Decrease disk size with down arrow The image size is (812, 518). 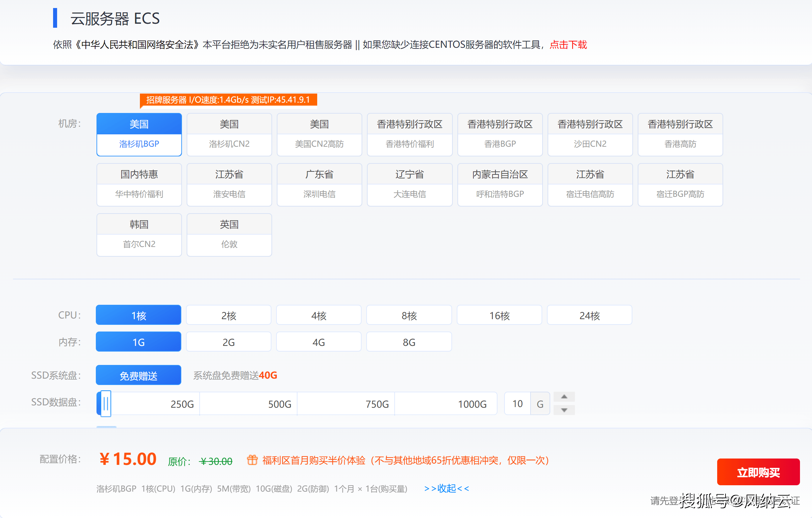pos(564,410)
